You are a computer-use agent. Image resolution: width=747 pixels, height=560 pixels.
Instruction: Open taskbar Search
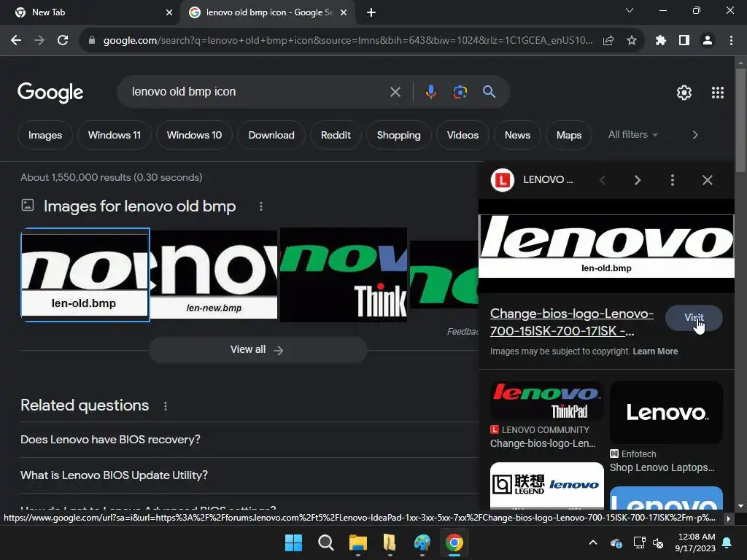coord(326,542)
